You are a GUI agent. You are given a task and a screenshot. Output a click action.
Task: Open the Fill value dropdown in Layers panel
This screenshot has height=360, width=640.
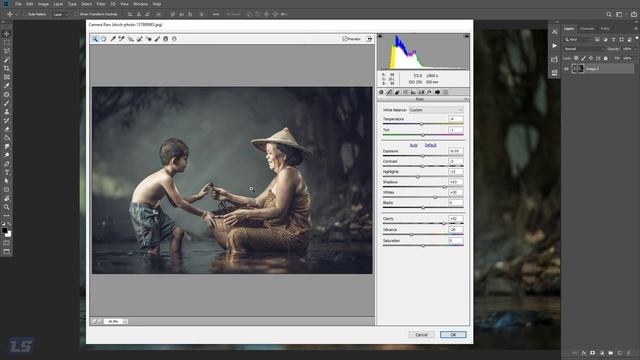tap(636, 58)
